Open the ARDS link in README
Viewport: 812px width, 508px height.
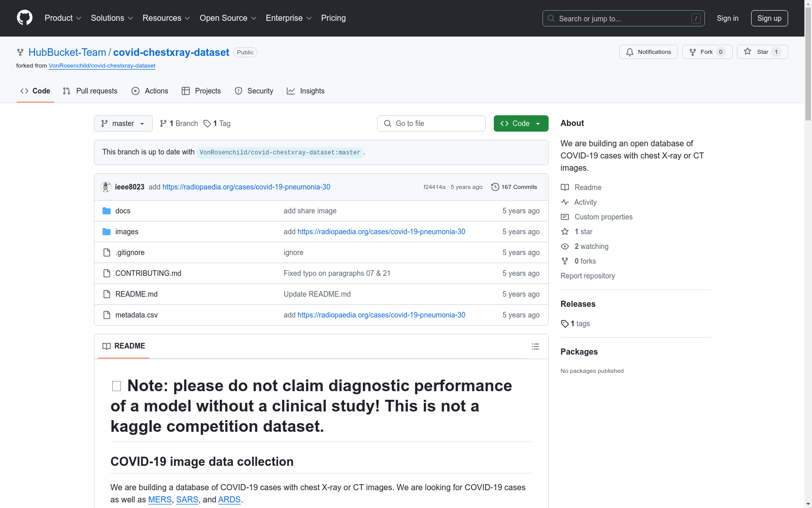click(x=229, y=499)
